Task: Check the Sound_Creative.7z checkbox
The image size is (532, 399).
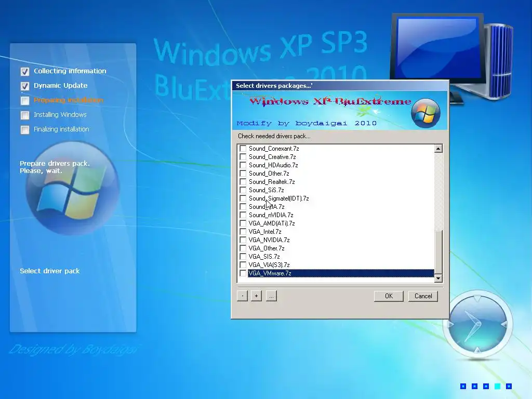Action: [243, 157]
